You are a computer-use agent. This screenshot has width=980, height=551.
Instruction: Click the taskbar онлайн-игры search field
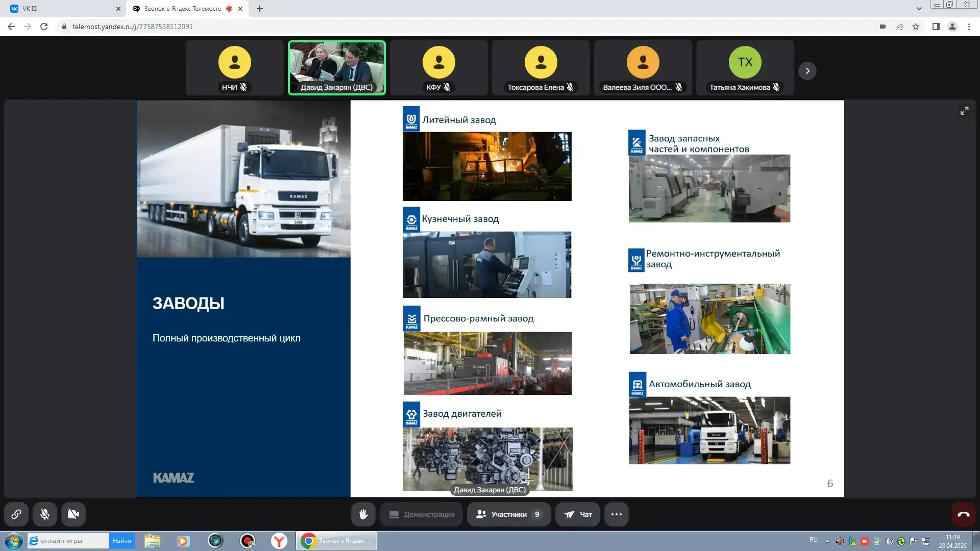[68, 541]
